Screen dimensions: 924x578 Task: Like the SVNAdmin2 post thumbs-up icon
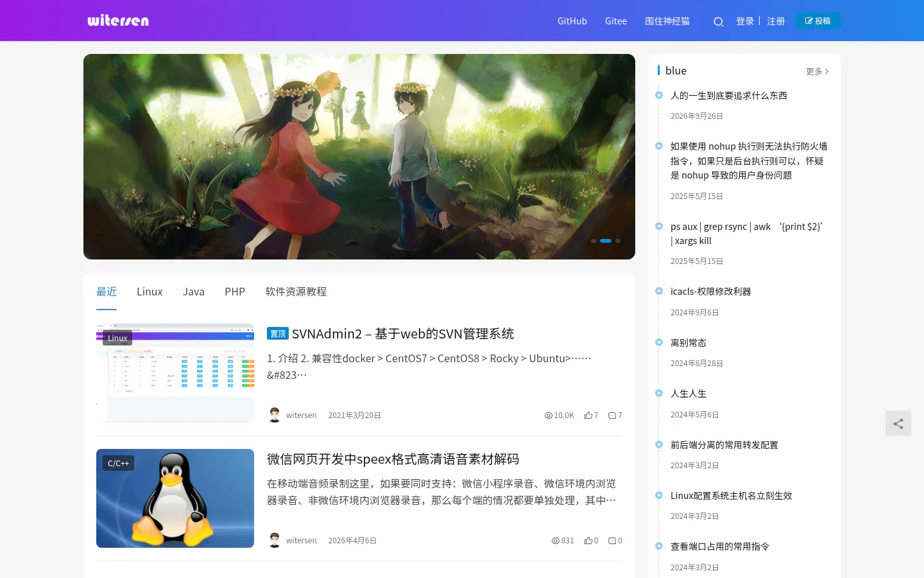click(588, 416)
